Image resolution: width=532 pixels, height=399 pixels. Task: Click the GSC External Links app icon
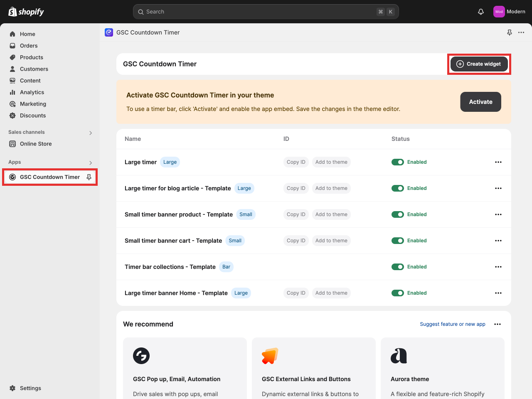coord(270,356)
